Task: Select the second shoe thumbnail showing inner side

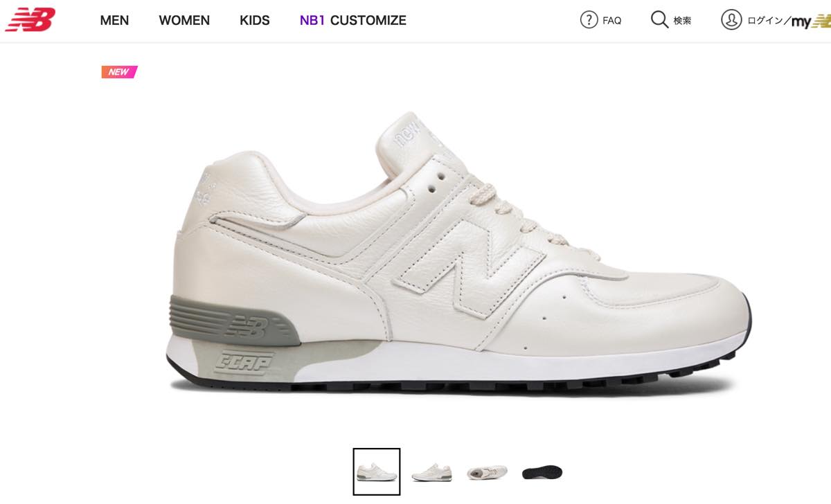Action: pos(431,472)
